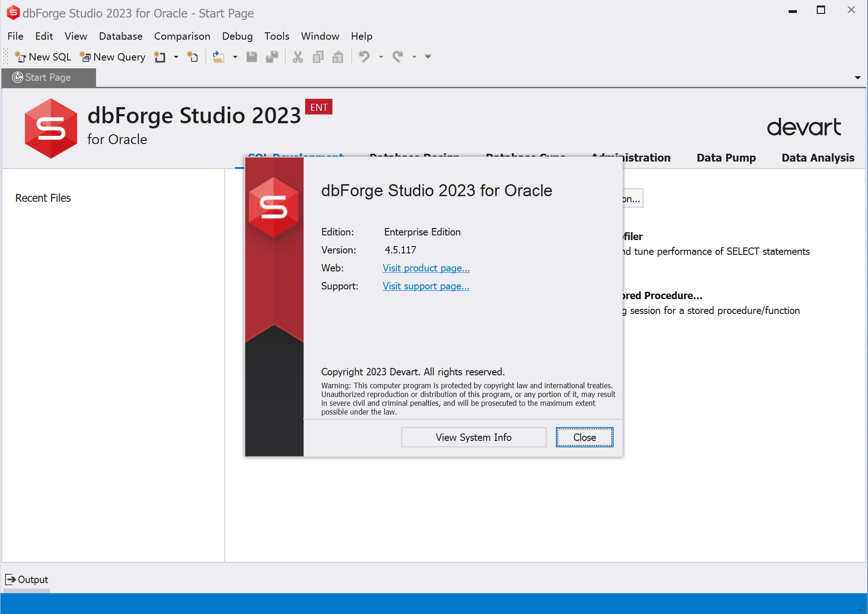Maximize the dbForge Studio window

[x=820, y=10]
